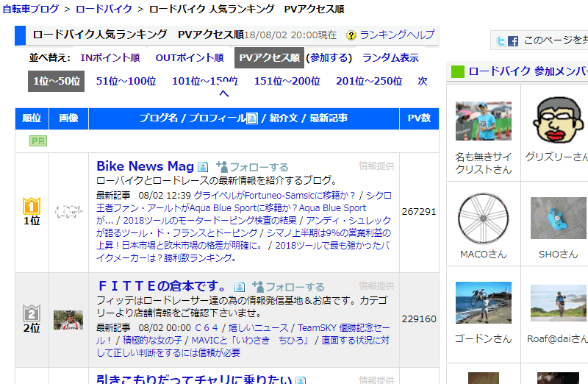Image resolution: width=588 pixels, height=384 pixels.
Task: Click the Twitter share icon
Action: [x=501, y=41]
